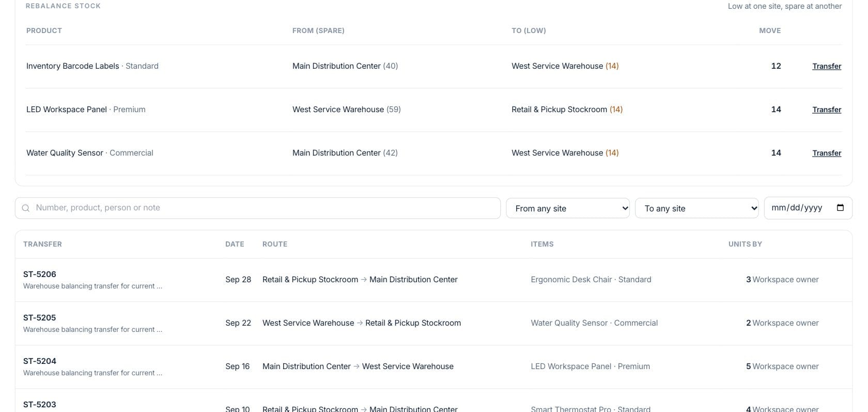This screenshot has width=868, height=412.
Task: Focus the transfer search input field
Action: pyautogui.click(x=258, y=208)
